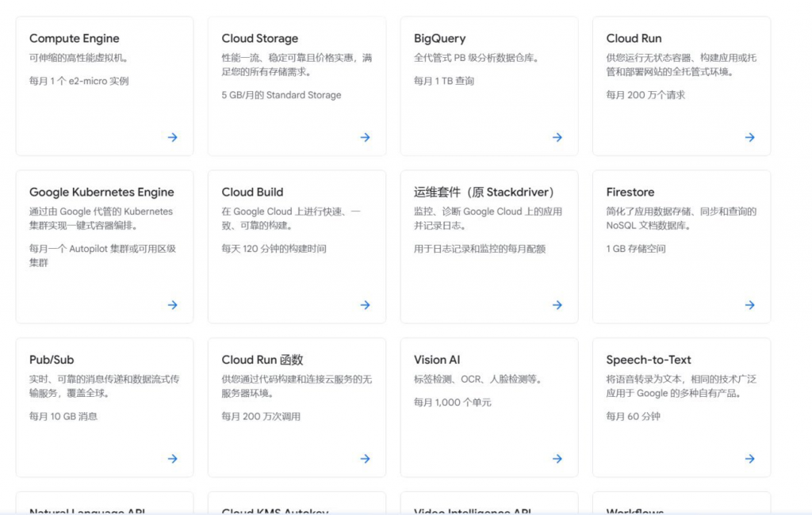Click the Cloud Run card's arrow icon
The image size is (812, 515).
point(749,137)
